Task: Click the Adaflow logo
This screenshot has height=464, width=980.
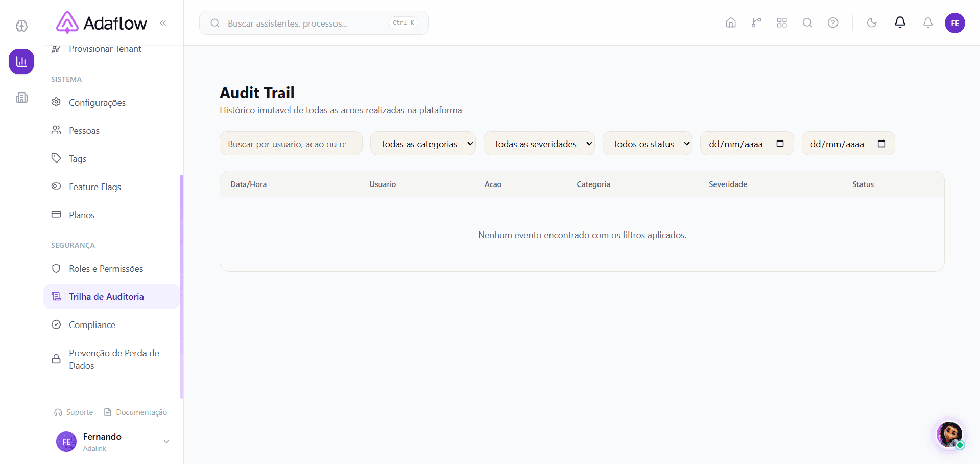Action: (101, 23)
